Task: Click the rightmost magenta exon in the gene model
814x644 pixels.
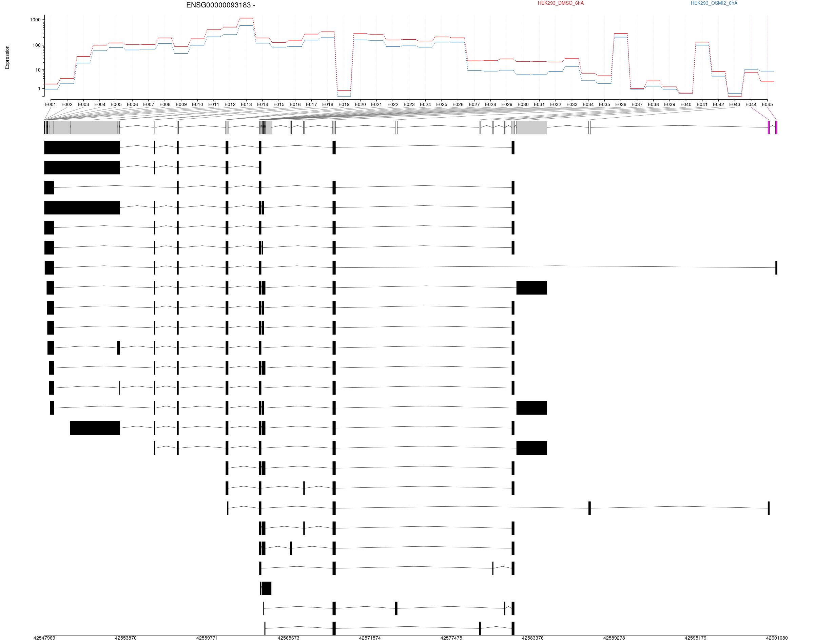Action: [x=776, y=127]
